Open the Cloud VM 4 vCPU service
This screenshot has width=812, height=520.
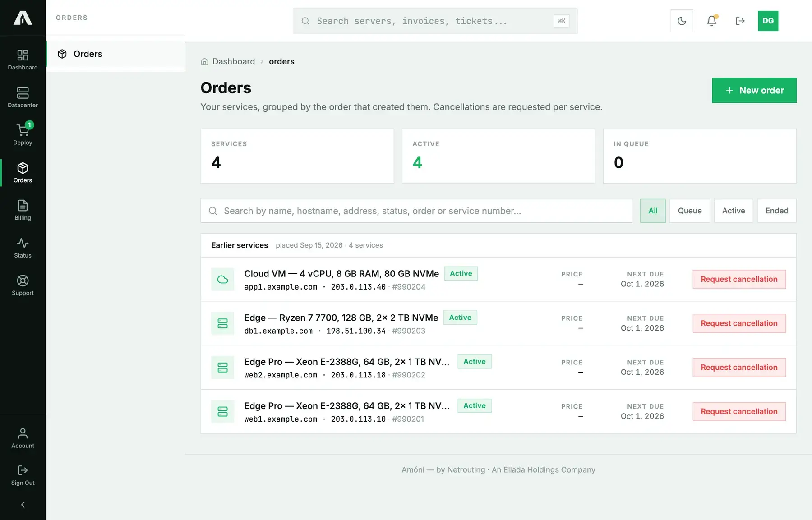(341, 274)
